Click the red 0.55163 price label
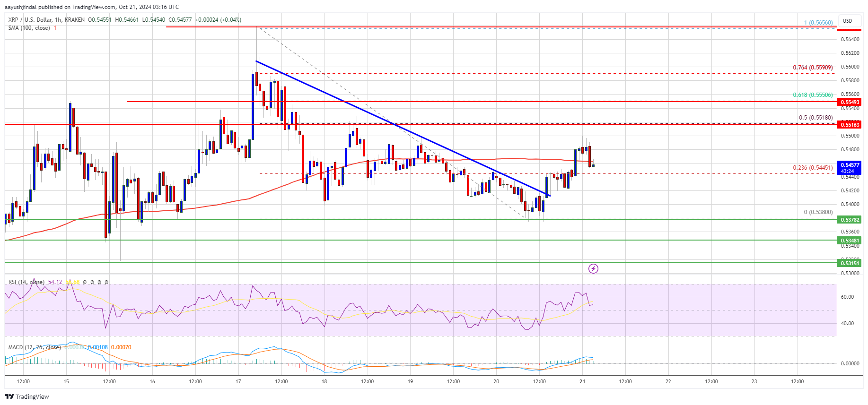The width and height of the screenshot is (868, 405). 850,125
